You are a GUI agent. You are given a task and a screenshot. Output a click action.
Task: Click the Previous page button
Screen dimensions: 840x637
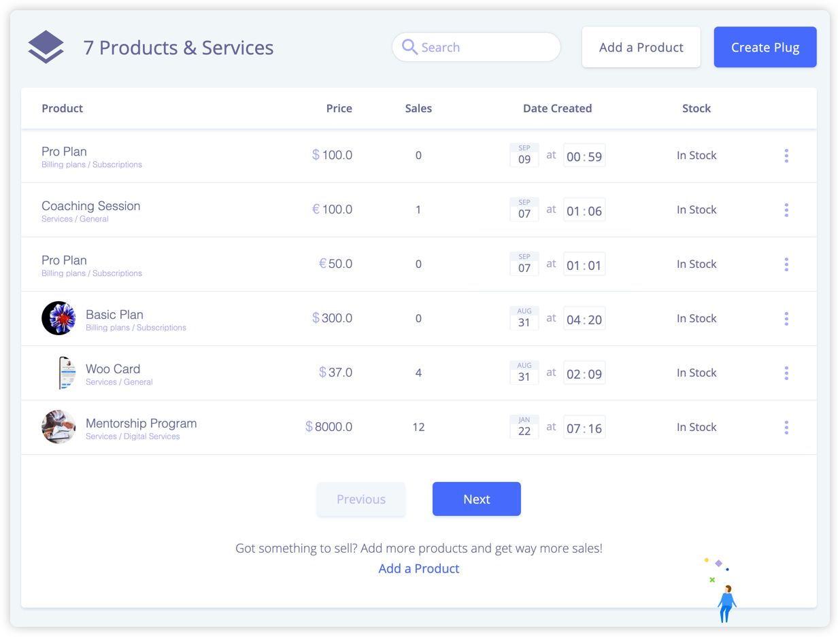360,499
